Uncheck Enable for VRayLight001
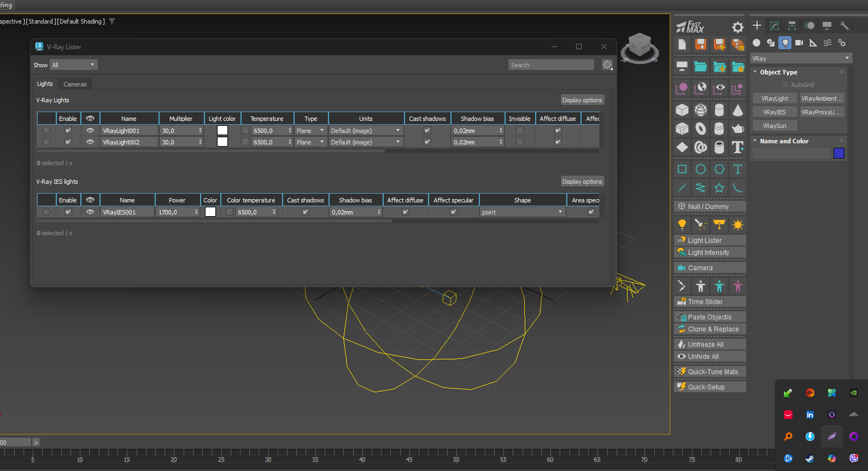Viewport: 868px width, 471px height. [x=68, y=131]
